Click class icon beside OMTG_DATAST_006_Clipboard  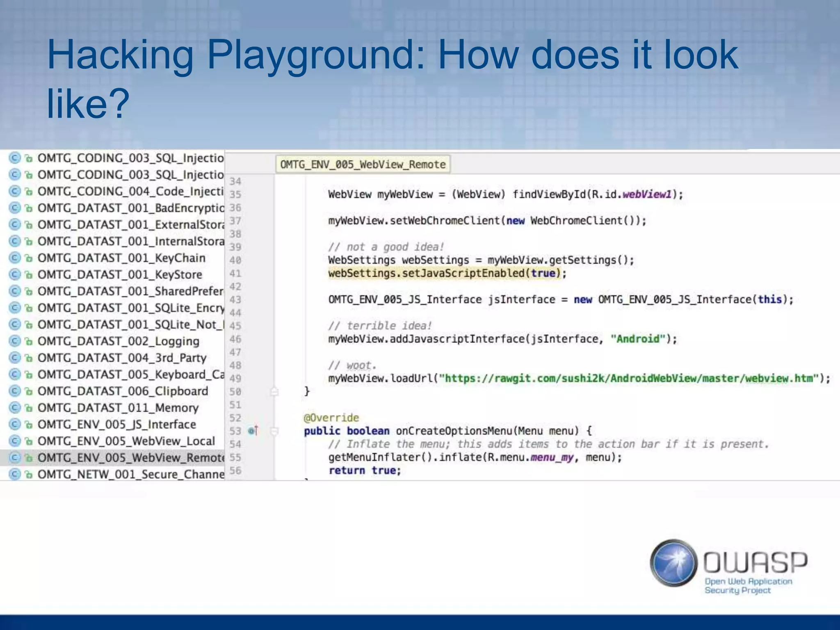15,391
